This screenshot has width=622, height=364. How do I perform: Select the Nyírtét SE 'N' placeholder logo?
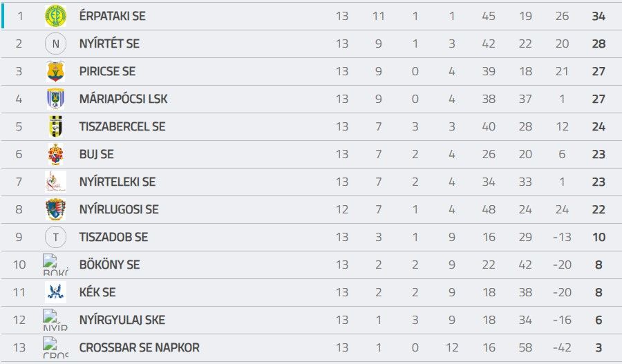click(55, 44)
